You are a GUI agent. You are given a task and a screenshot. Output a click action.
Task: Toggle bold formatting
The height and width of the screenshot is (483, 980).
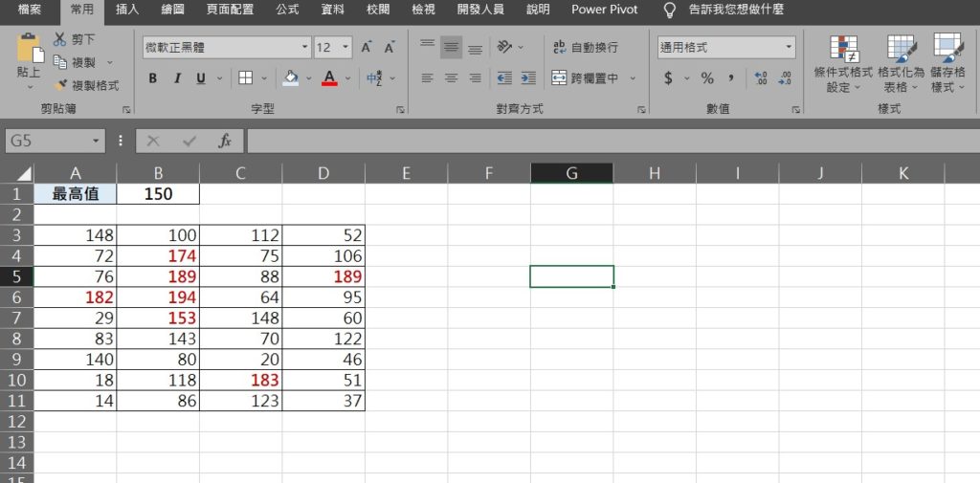pos(153,78)
